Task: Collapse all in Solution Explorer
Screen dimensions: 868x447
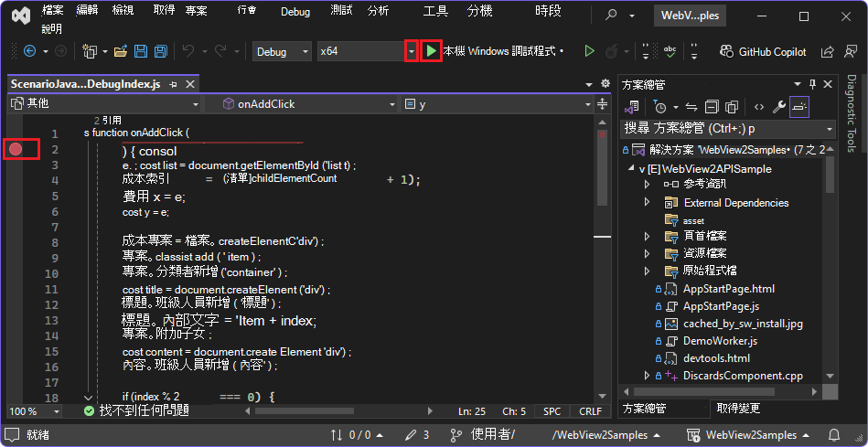Action: tap(712, 107)
